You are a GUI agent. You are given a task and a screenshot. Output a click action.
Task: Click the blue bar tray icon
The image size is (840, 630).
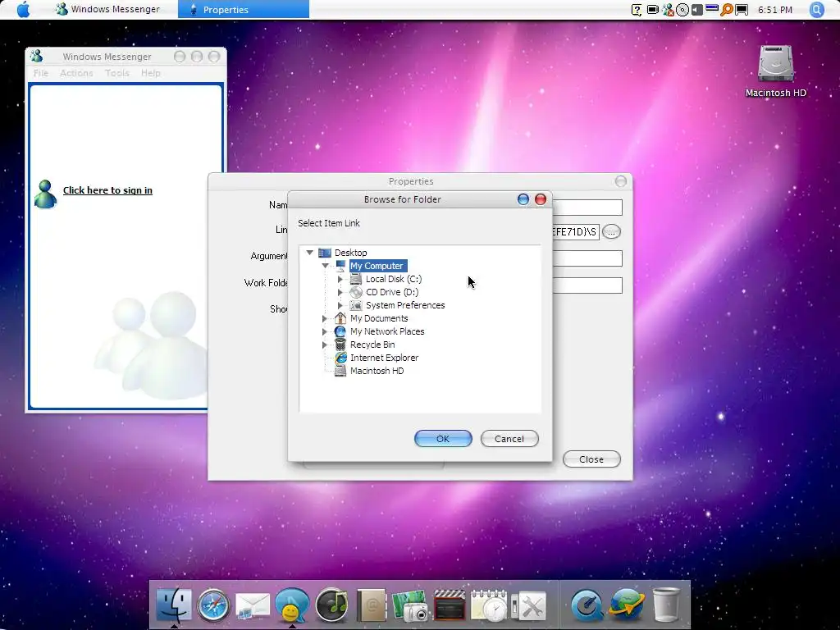711,8
